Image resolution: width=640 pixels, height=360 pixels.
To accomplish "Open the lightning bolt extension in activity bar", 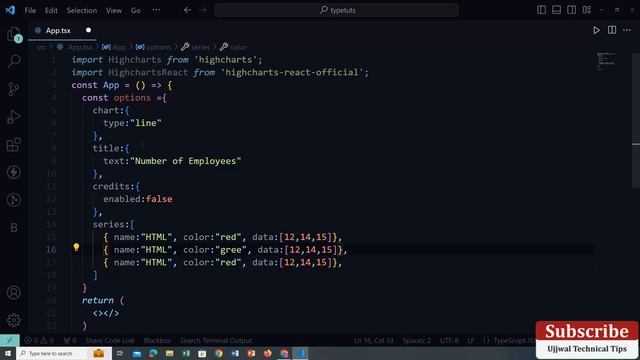I will (14, 172).
